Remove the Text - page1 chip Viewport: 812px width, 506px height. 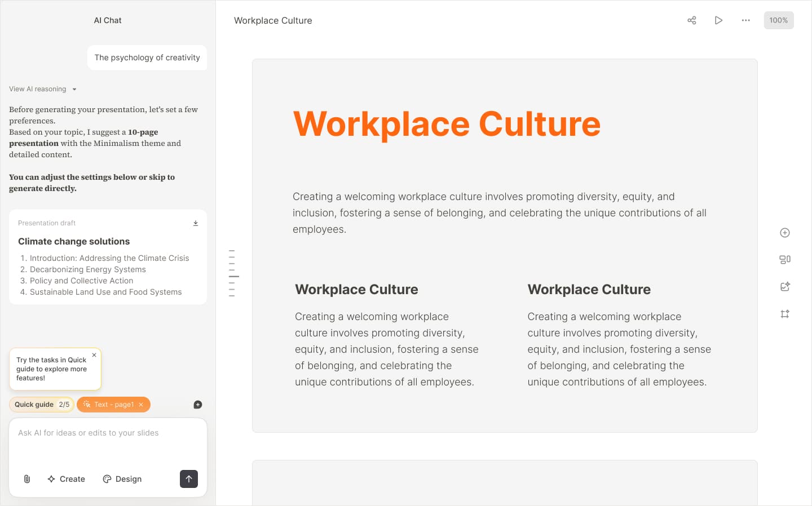[x=141, y=405]
